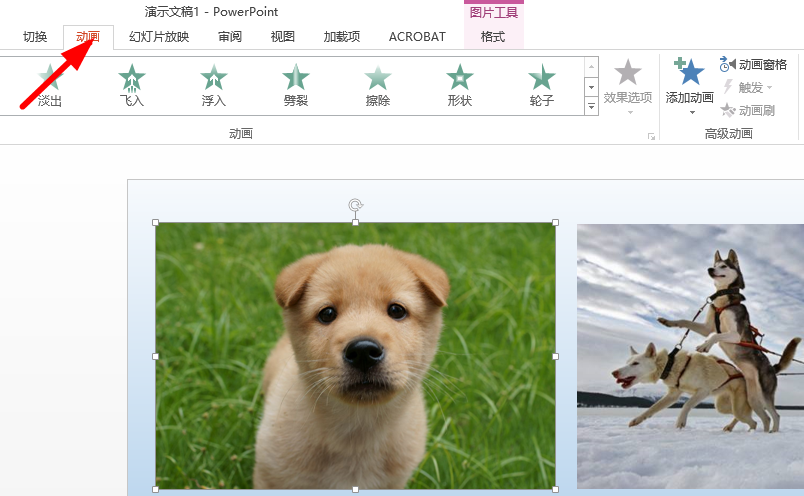Apply the 淡出 (Fade) animation effect

[x=50, y=86]
